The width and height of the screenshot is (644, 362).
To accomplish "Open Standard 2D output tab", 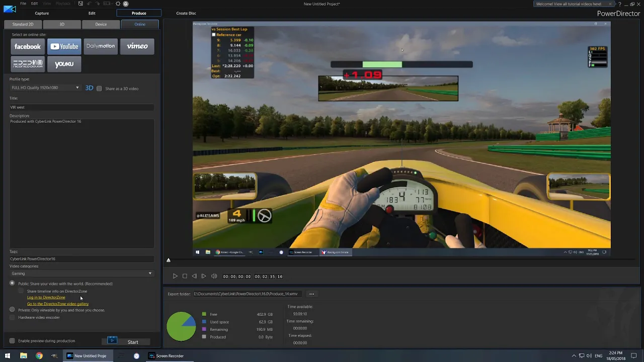I will 23,24.
